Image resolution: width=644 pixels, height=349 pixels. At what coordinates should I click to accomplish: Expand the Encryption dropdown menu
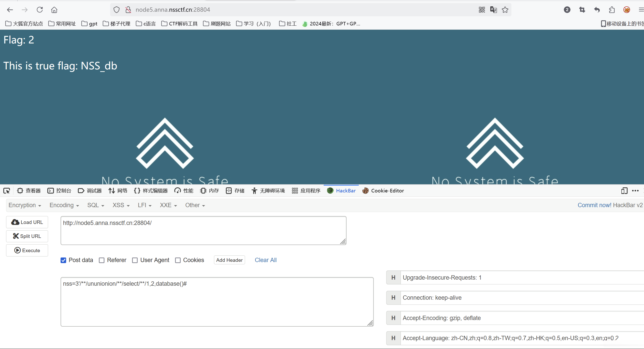coord(25,205)
